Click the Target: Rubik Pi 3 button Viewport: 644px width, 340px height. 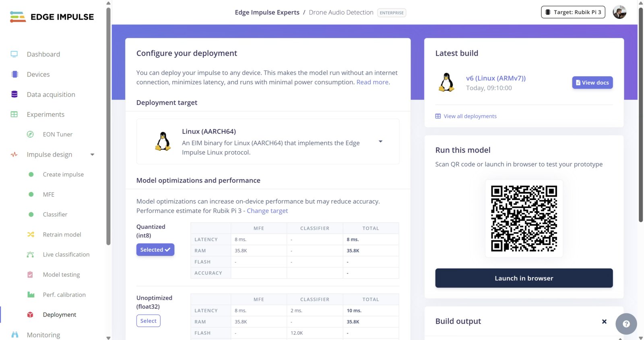[573, 12]
